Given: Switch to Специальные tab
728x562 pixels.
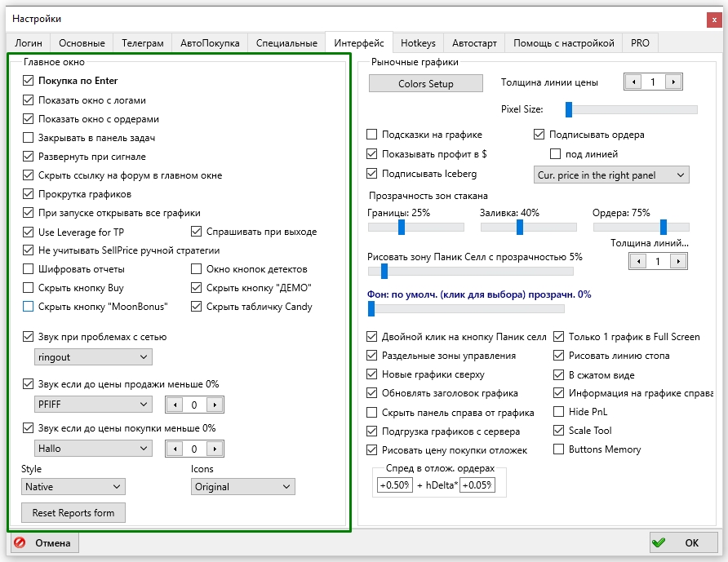Looking at the screenshot, I should [286, 43].
